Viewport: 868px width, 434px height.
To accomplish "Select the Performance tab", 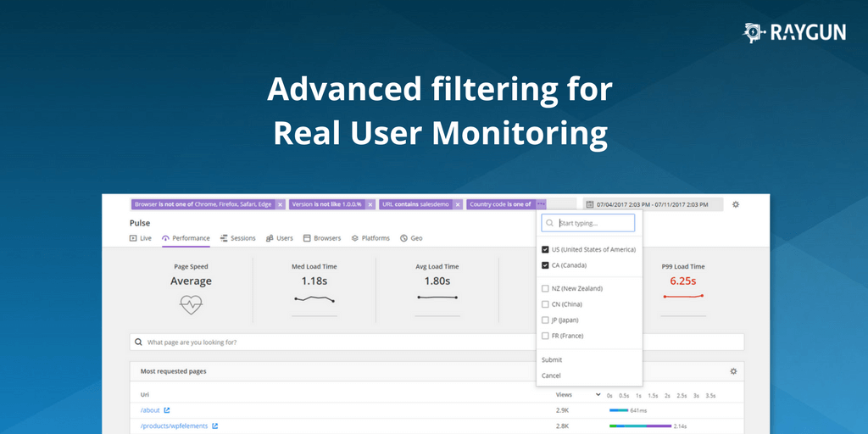I will click(186, 238).
